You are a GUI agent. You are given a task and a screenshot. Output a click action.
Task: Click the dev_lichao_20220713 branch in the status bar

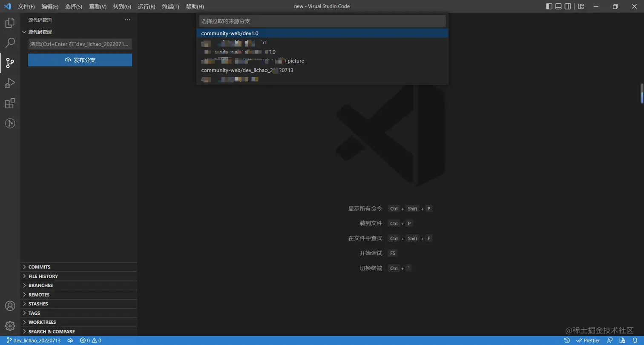[x=34, y=341]
